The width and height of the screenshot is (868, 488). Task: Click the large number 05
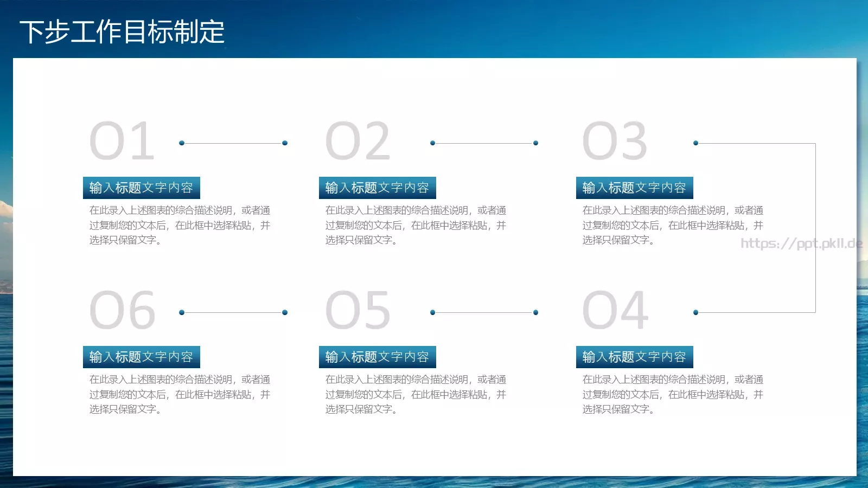pyautogui.click(x=358, y=310)
